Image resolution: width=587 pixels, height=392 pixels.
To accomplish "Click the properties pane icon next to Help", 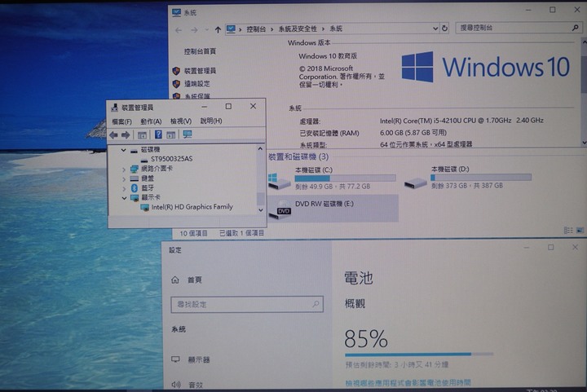I will pyautogui.click(x=170, y=134).
